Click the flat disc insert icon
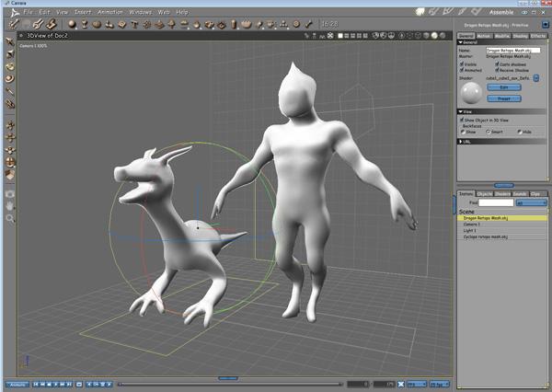Image resolution: width=552 pixels, height=392 pixels. (184, 24)
